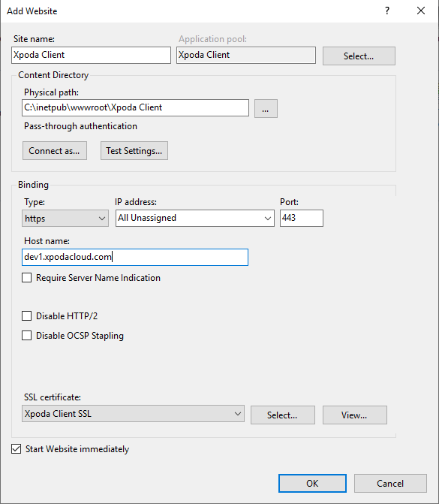Open the SSL certificate dropdown list

[133, 414]
